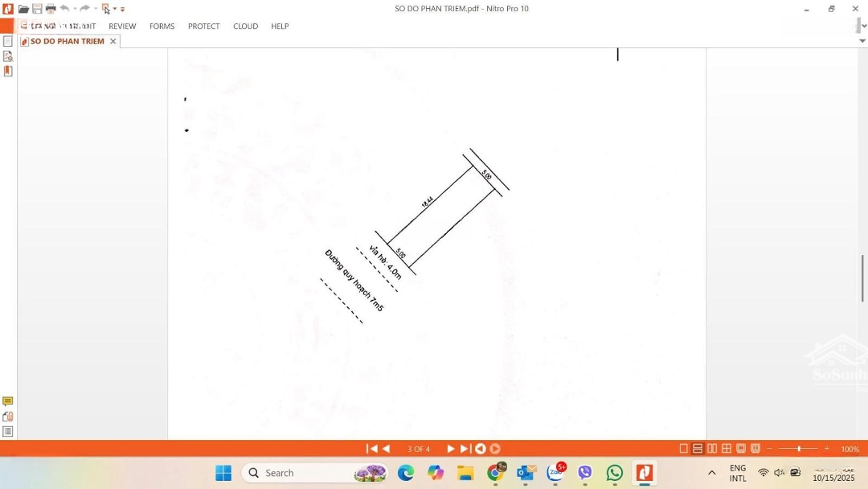Open the REVIEW ribbon tab
Image resolution: width=868 pixels, height=489 pixels.
click(122, 27)
